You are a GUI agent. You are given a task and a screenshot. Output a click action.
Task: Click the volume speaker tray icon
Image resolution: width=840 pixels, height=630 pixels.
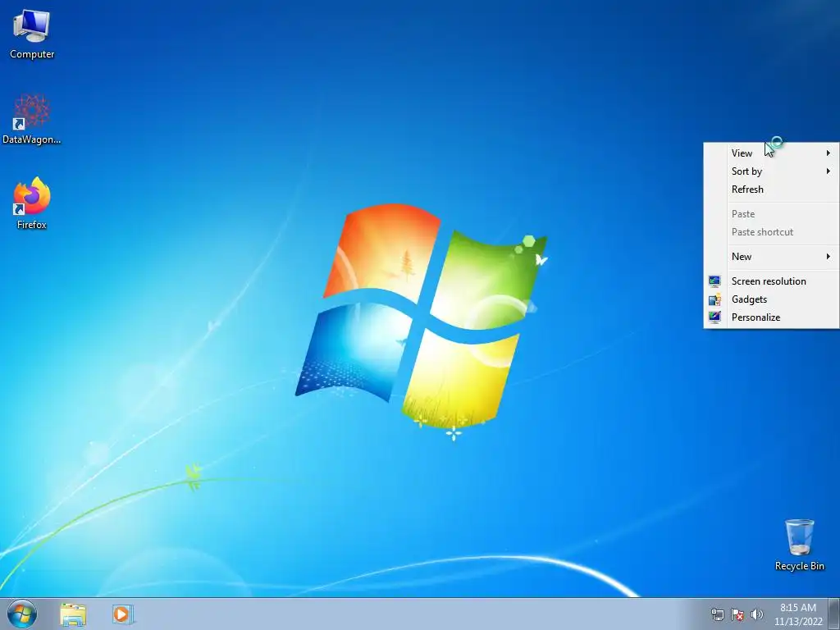(757, 614)
